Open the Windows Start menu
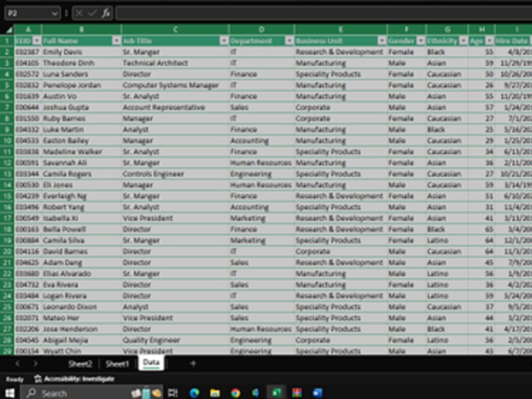 10,393
